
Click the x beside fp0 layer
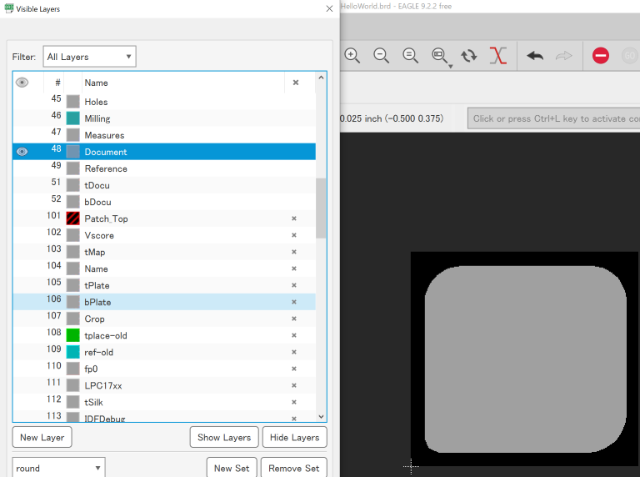pyautogui.click(x=294, y=369)
